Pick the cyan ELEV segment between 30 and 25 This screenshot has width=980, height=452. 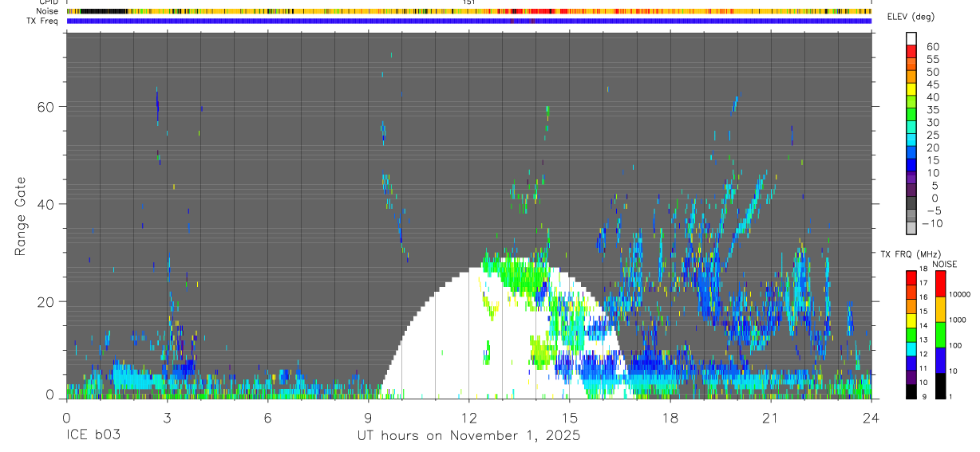pyautogui.click(x=911, y=128)
